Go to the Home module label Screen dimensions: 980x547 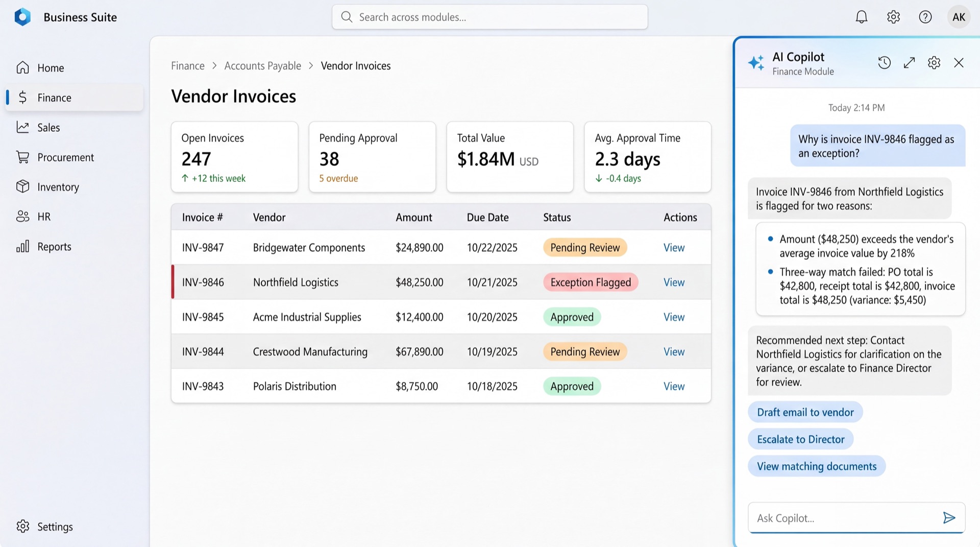coord(51,68)
